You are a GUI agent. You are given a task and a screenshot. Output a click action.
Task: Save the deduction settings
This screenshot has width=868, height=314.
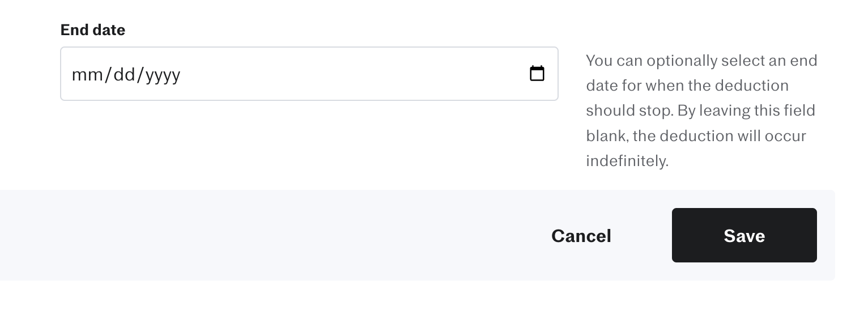[x=744, y=235]
